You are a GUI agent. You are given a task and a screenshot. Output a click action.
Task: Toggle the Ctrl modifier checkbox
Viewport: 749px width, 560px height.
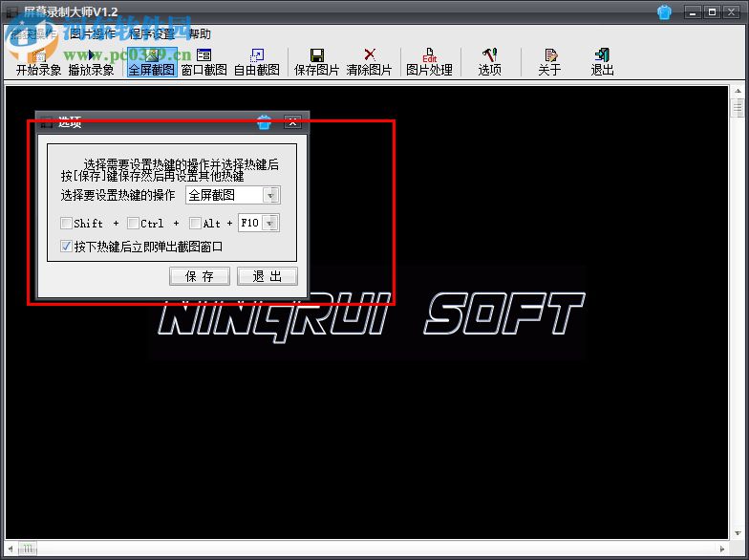[x=134, y=224]
